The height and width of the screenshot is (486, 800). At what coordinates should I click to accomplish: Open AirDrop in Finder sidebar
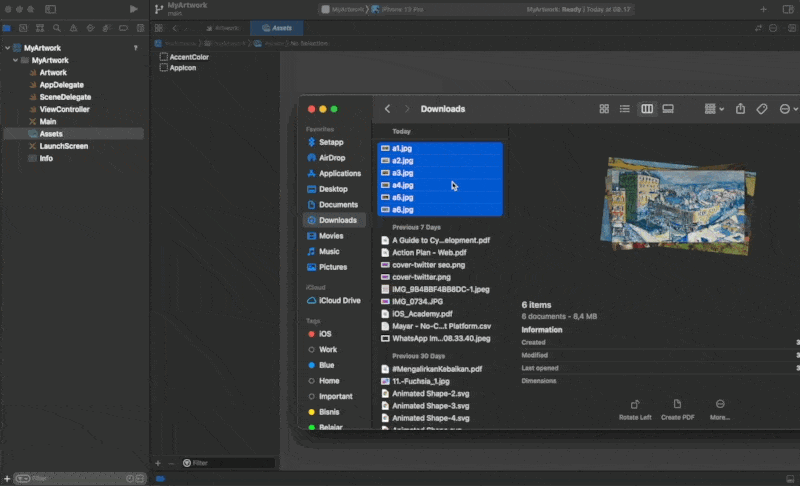pos(334,158)
